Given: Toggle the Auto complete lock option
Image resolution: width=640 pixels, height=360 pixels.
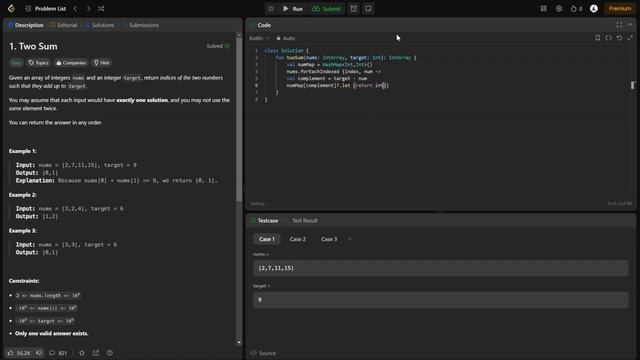Looking at the screenshot, I should click(x=285, y=38).
